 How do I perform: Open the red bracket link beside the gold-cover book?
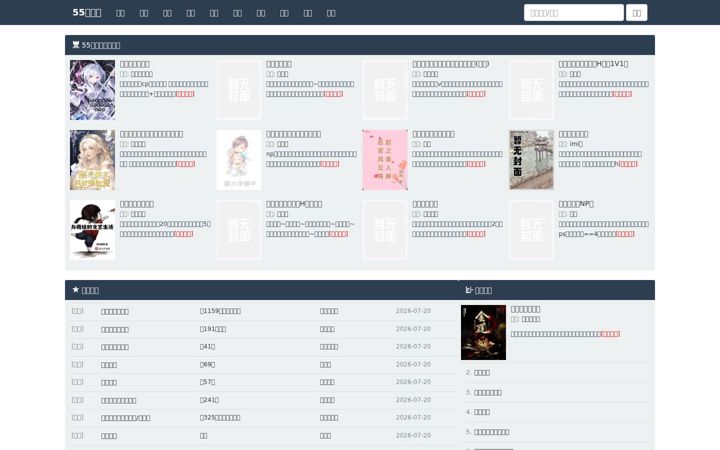click(610, 334)
